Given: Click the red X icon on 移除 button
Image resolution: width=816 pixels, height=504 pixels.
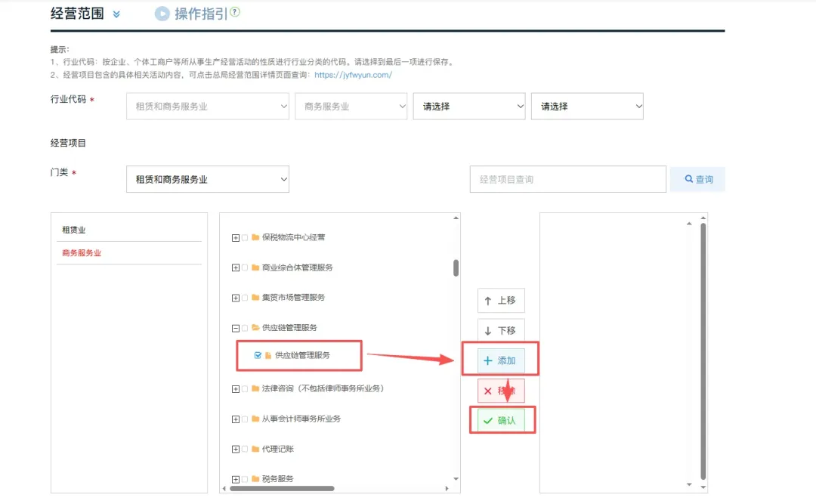Looking at the screenshot, I should (x=489, y=390).
